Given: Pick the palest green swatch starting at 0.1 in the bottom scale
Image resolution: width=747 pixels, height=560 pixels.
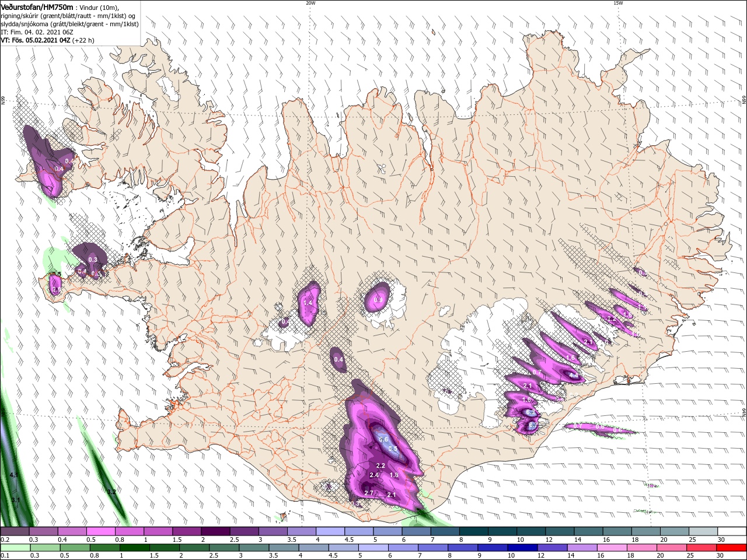Looking at the screenshot, I should 15,548.
